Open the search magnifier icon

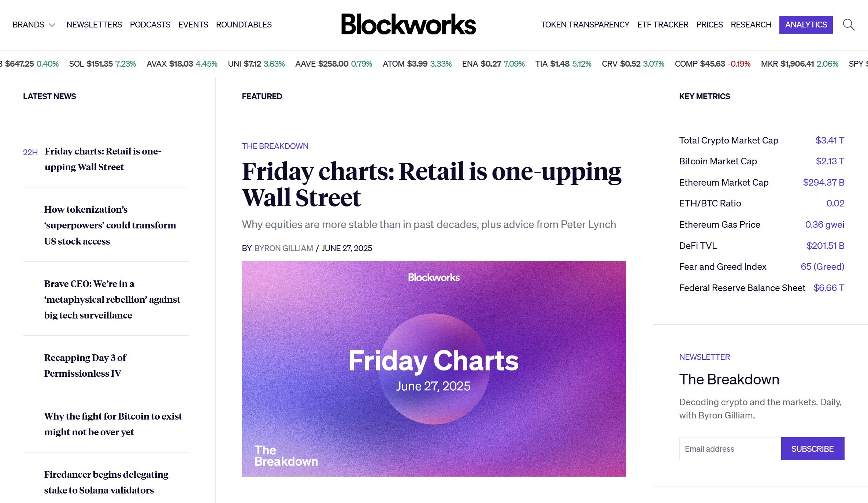849,25
